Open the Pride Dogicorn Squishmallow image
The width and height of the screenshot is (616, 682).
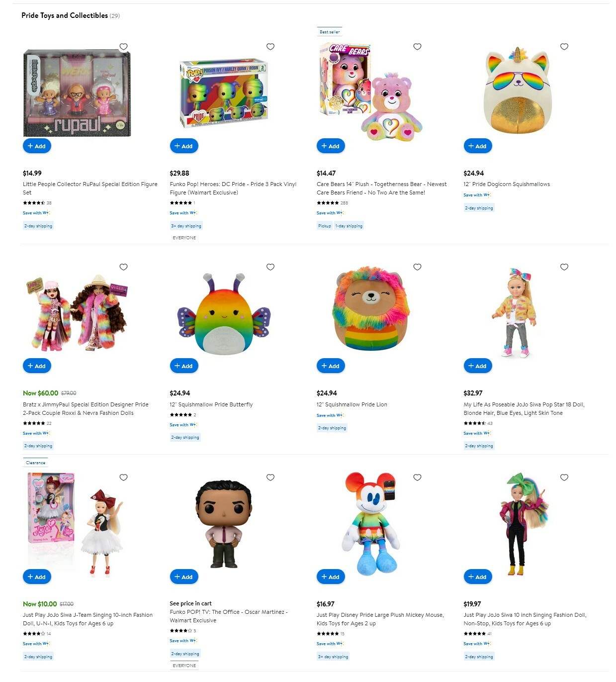click(x=518, y=91)
